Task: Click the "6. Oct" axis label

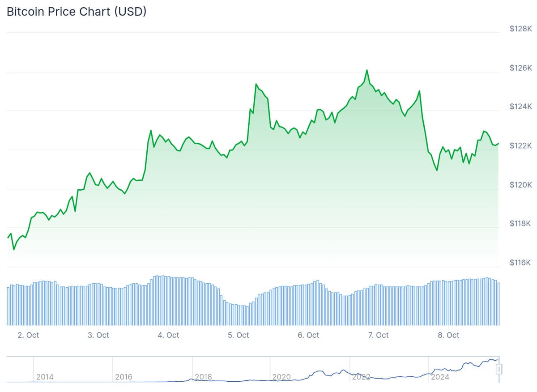Action: click(308, 335)
